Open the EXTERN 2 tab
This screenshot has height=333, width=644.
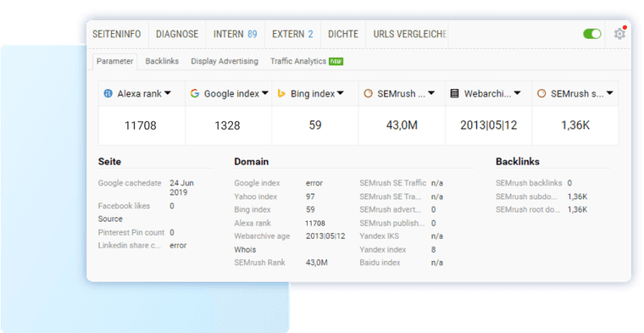pos(292,34)
